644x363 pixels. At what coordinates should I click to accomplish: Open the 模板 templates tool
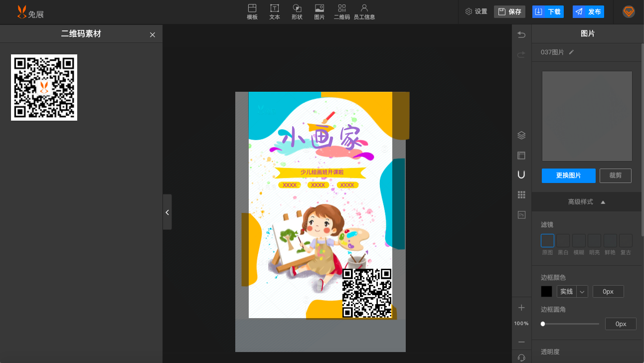coord(252,12)
